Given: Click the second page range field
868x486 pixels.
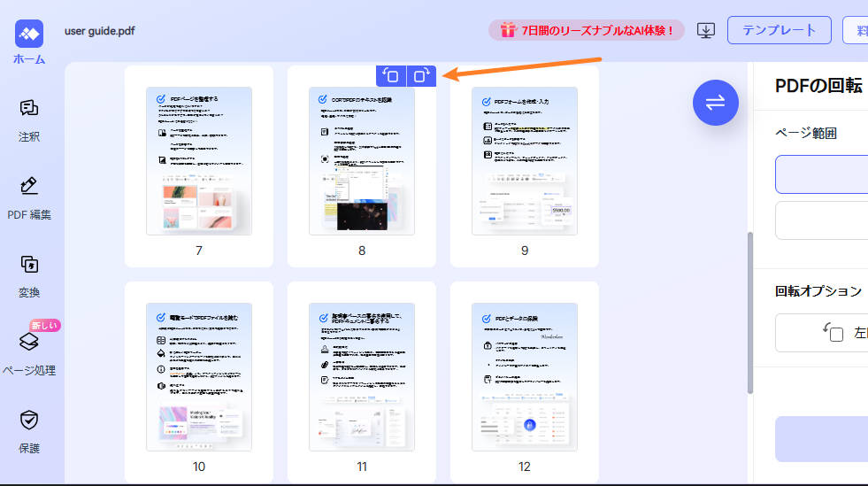Looking at the screenshot, I should tap(821, 220).
